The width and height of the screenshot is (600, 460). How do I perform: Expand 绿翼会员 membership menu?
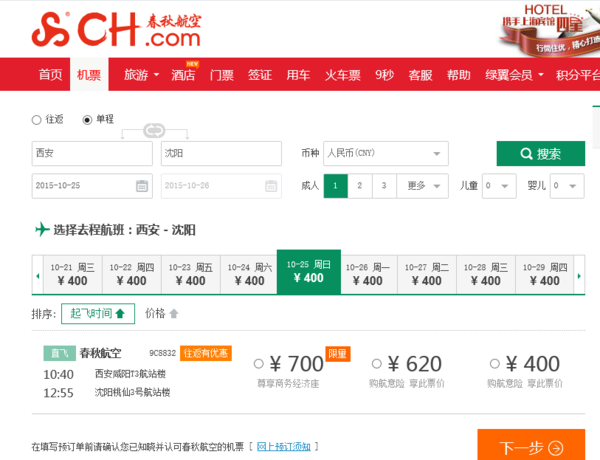point(514,75)
